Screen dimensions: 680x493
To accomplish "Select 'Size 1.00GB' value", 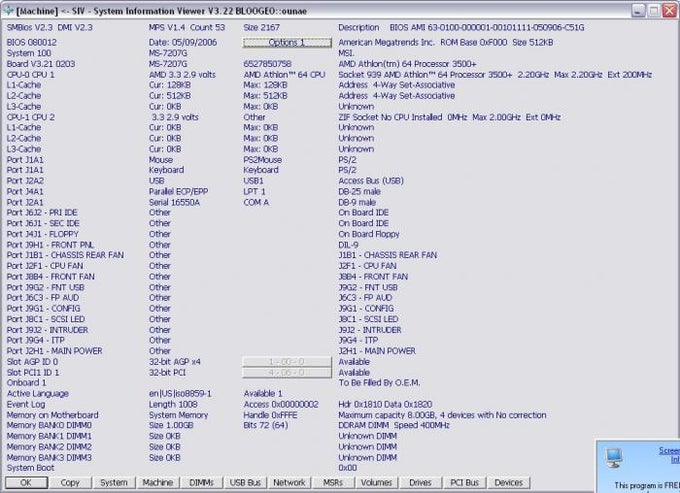I will pyautogui.click(x=171, y=425).
